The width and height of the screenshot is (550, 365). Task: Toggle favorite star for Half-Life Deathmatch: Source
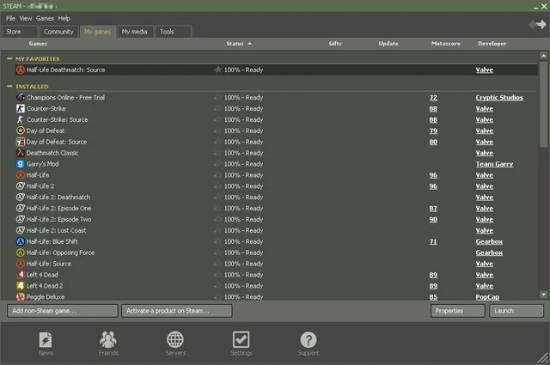tap(217, 70)
